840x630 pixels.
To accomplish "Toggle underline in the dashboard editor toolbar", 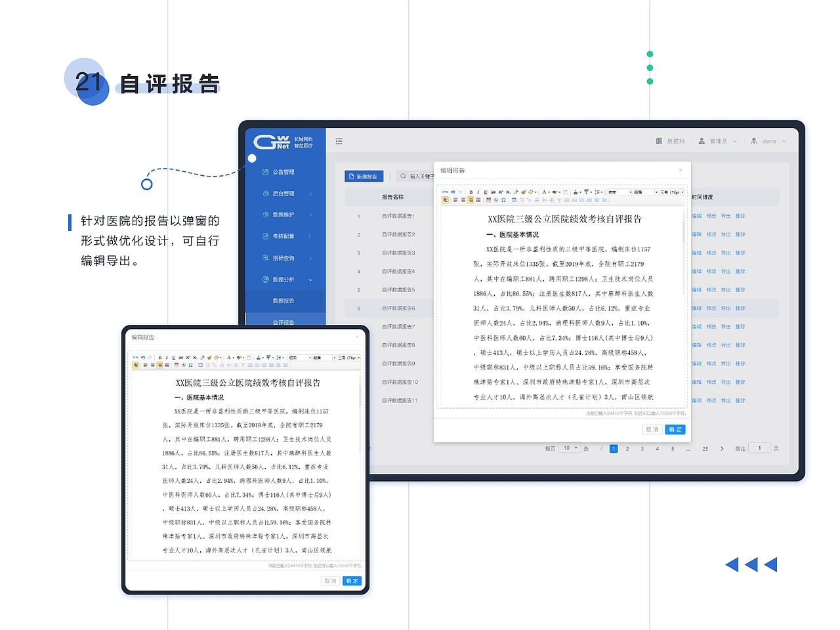I will (486, 192).
